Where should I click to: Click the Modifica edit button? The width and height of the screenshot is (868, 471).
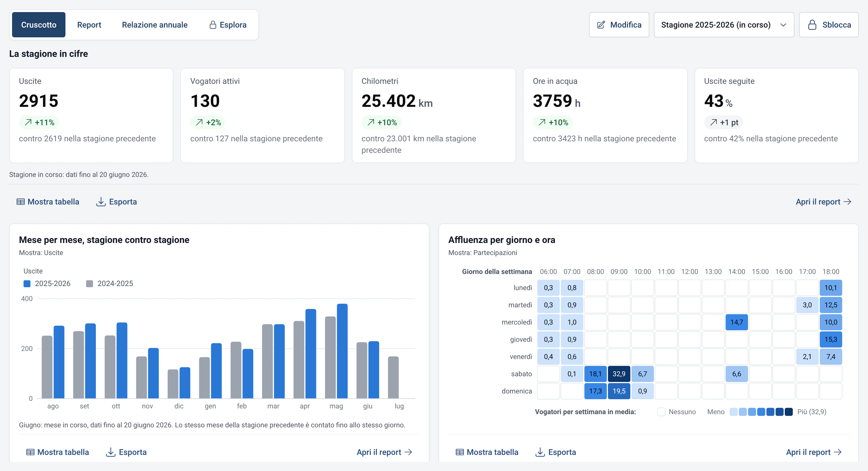point(619,25)
